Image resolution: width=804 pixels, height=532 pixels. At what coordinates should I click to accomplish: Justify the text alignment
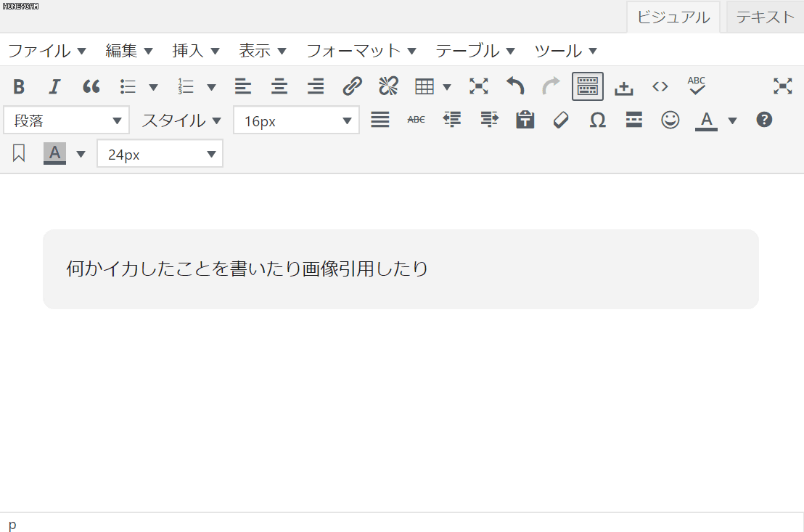tap(380, 120)
